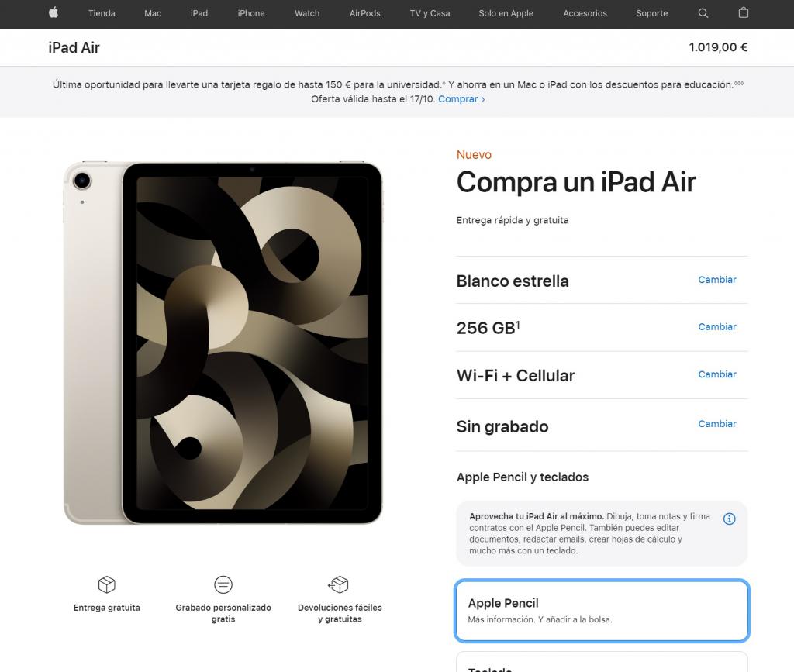Click the iPad Air product image
The height and width of the screenshot is (672, 794).
(x=223, y=343)
